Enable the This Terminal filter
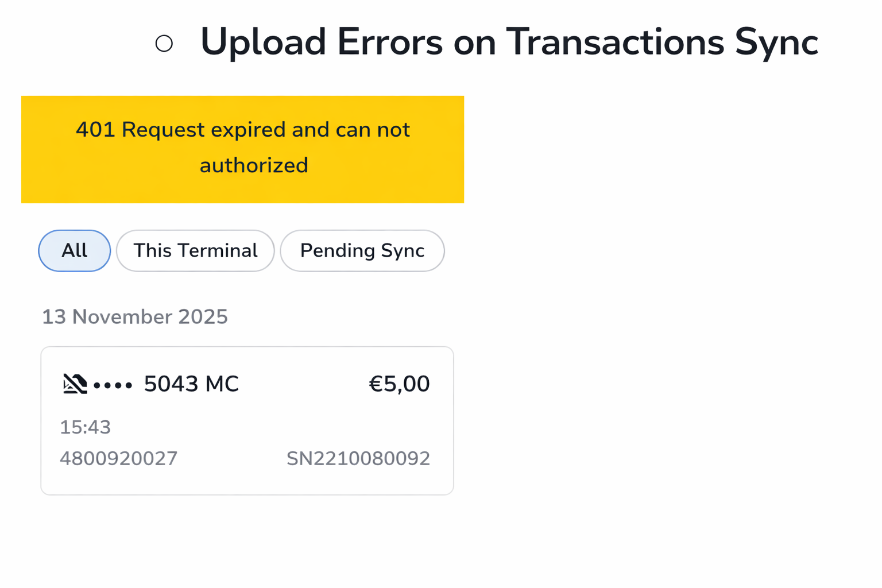 pos(195,250)
